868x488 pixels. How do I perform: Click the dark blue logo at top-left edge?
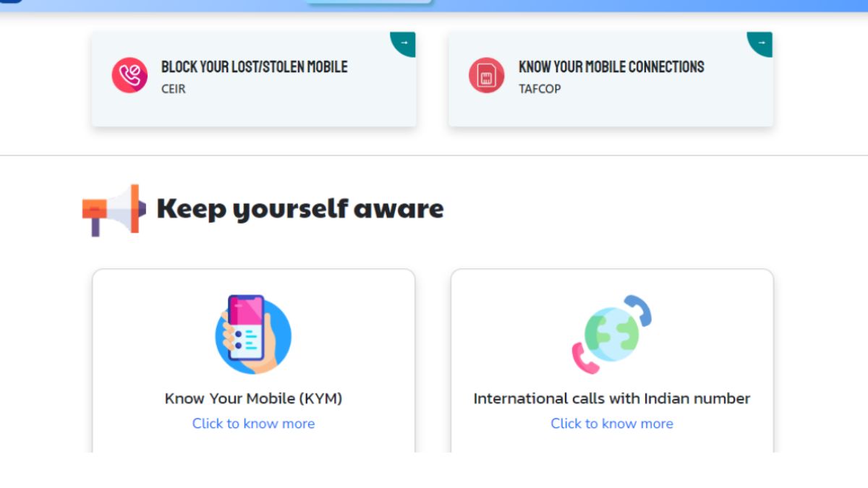click(x=11, y=1)
